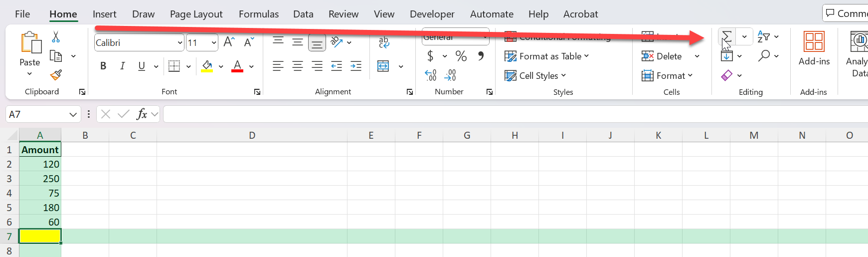The width and height of the screenshot is (868, 257).
Task: Open the font size 11 dropdown
Action: pos(214,43)
